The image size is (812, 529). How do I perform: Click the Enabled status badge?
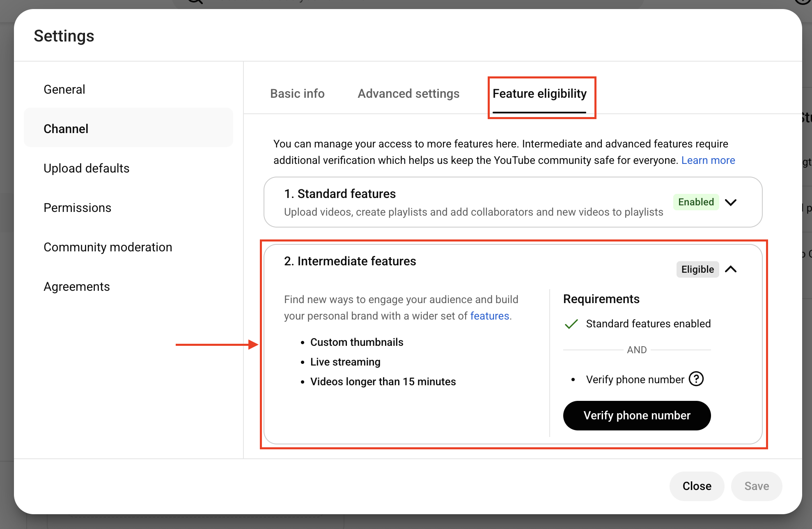coord(696,202)
